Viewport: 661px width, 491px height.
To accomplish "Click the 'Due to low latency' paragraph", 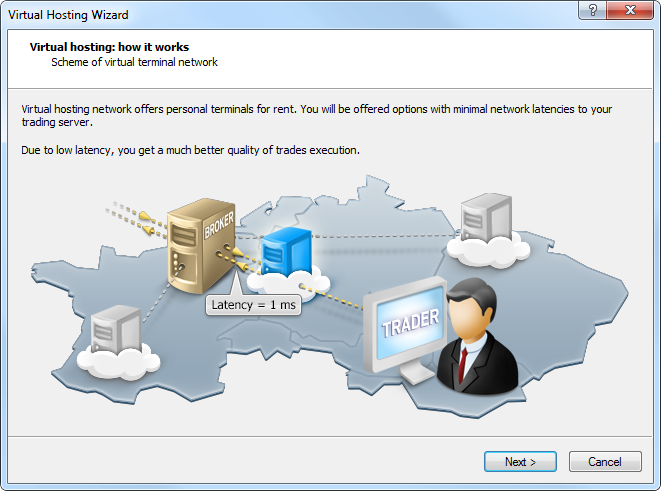I will [191, 150].
